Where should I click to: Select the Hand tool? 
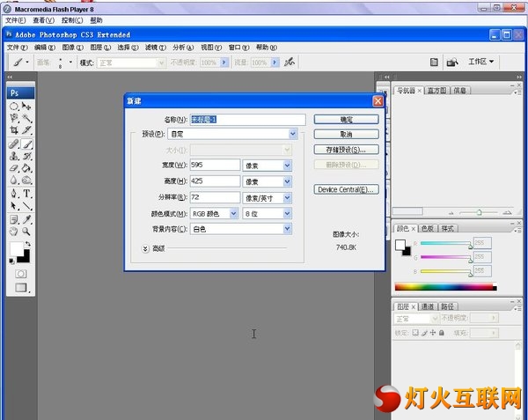pyautogui.click(x=14, y=232)
